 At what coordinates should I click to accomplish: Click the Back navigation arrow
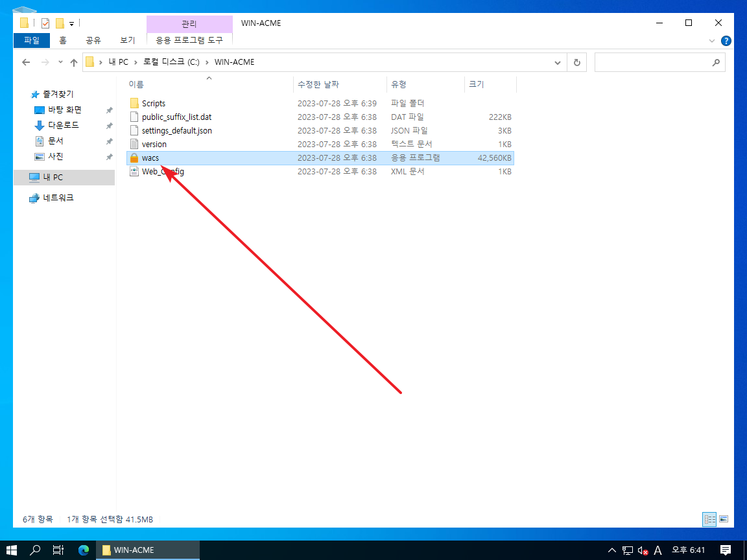(x=26, y=62)
